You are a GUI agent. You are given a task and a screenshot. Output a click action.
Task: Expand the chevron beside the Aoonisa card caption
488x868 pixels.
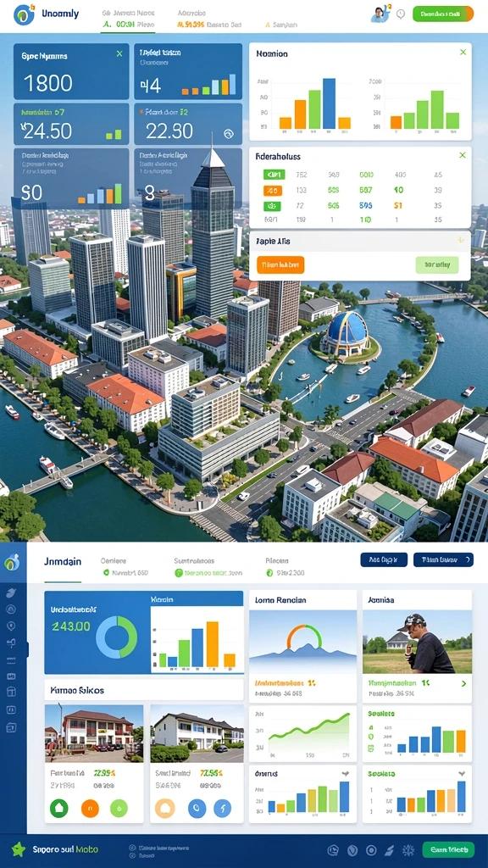tap(463, 684)
